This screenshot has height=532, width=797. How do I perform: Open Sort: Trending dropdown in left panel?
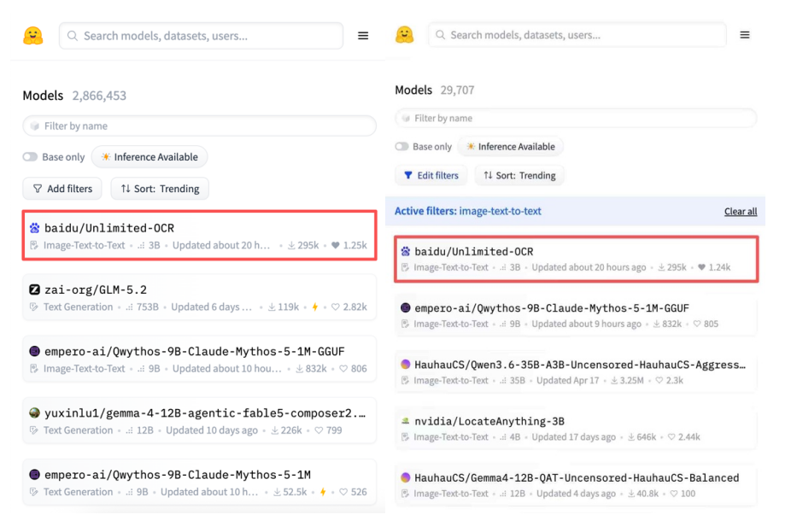(160, 189)
